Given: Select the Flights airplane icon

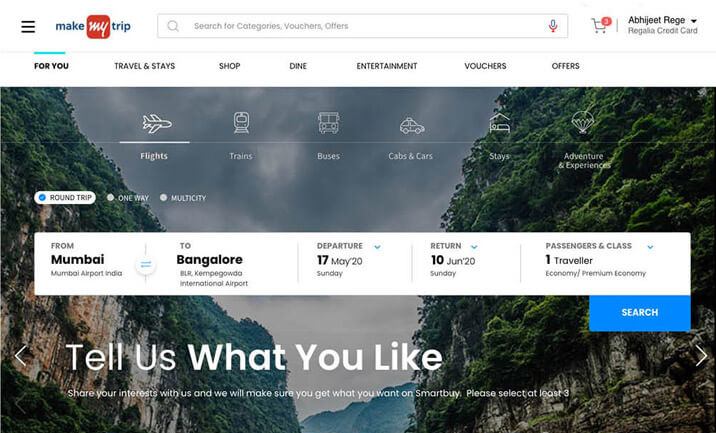Looking at the screenshot, I should click(x=157, y=123).
